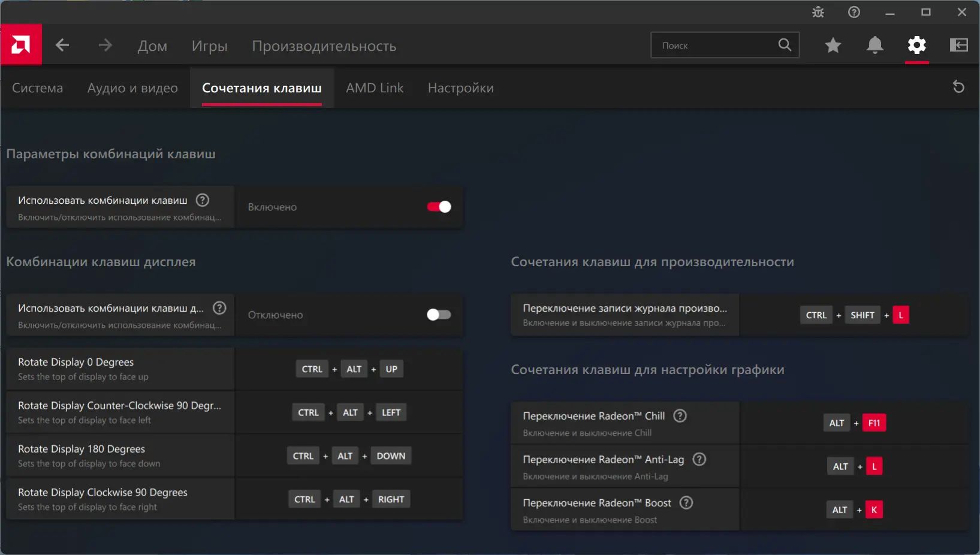Image resolution: width=980 pixels, height=555 pixels.
Task: Disable the Использовать комбинации клавиш switch
Action: point(439,207)
